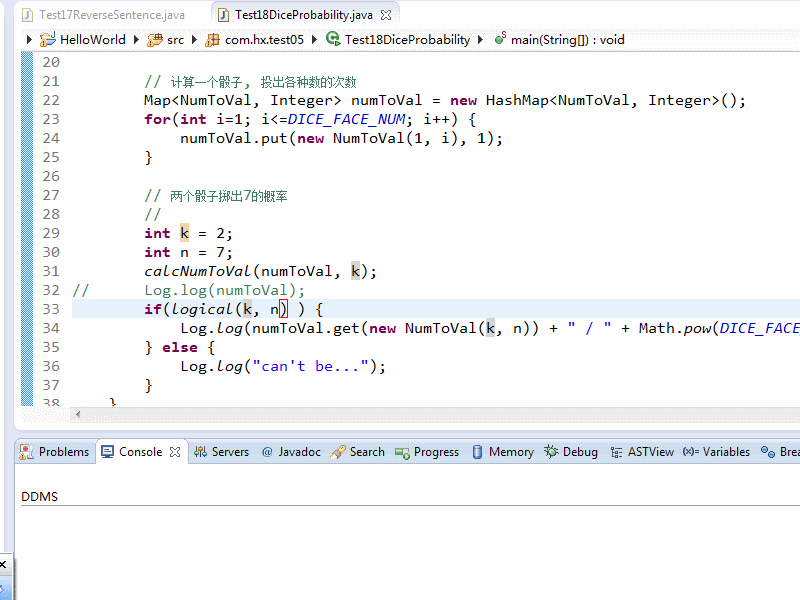Select the Console view tab
Image resolution: width=800 pixels, height=600 pixels.
coord(140,452)
